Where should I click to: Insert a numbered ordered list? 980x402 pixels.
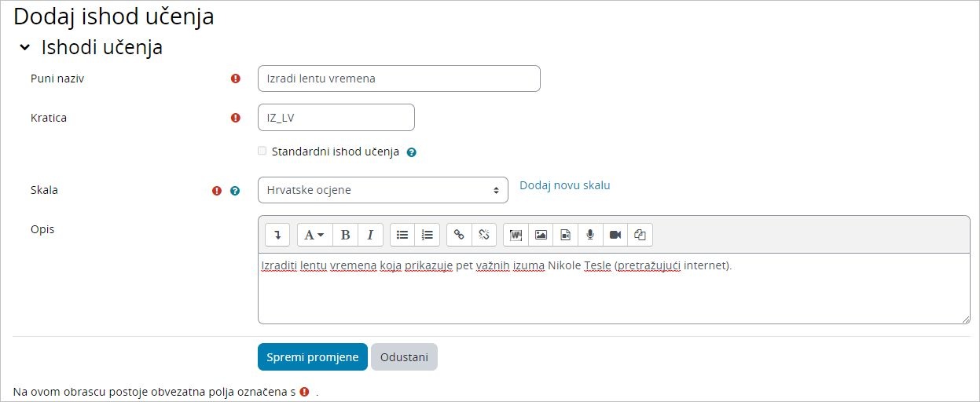(x=428, y=235)
